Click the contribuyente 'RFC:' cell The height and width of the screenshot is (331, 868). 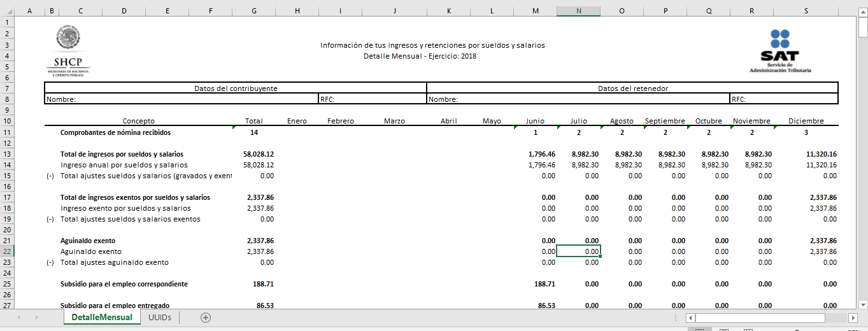coord(373,99)
